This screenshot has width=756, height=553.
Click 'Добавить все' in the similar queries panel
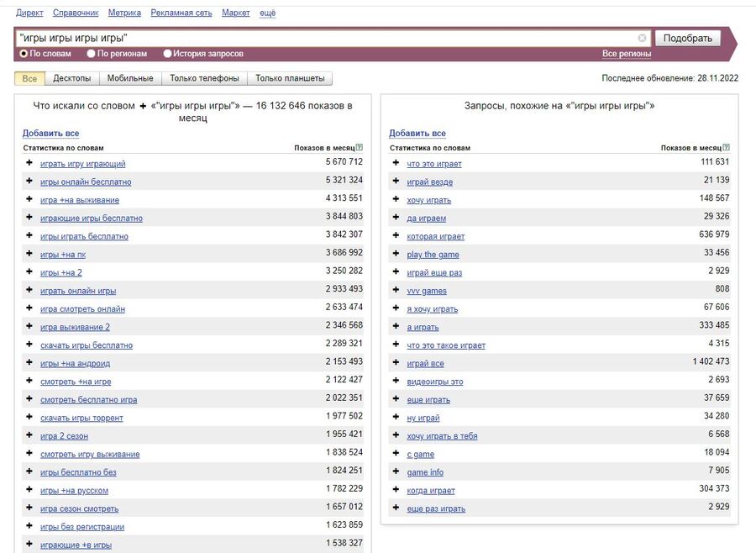[x=417, y=133]
